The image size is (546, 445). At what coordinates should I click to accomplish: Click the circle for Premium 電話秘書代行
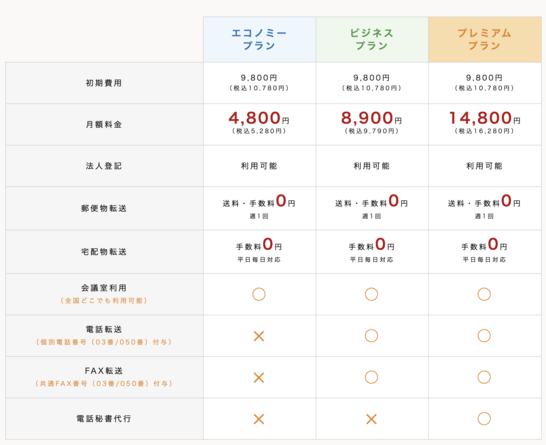(x=484, y=419)
